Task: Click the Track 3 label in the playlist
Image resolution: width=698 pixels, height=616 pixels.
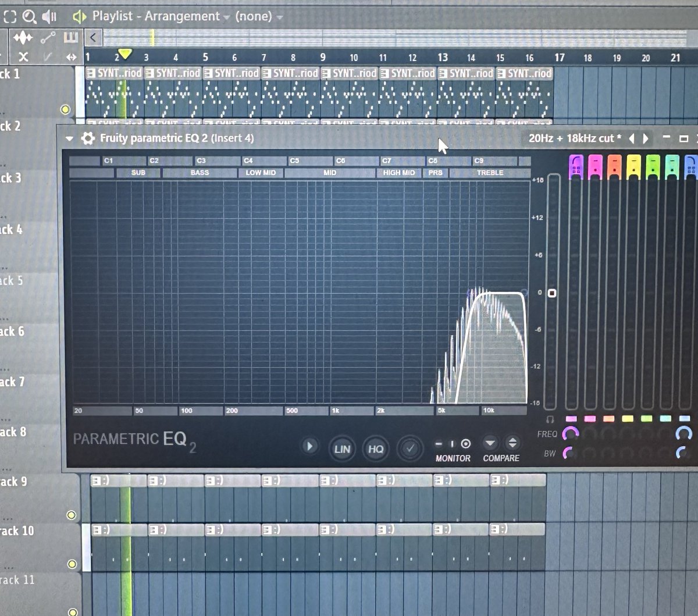Action: (10, 178)
